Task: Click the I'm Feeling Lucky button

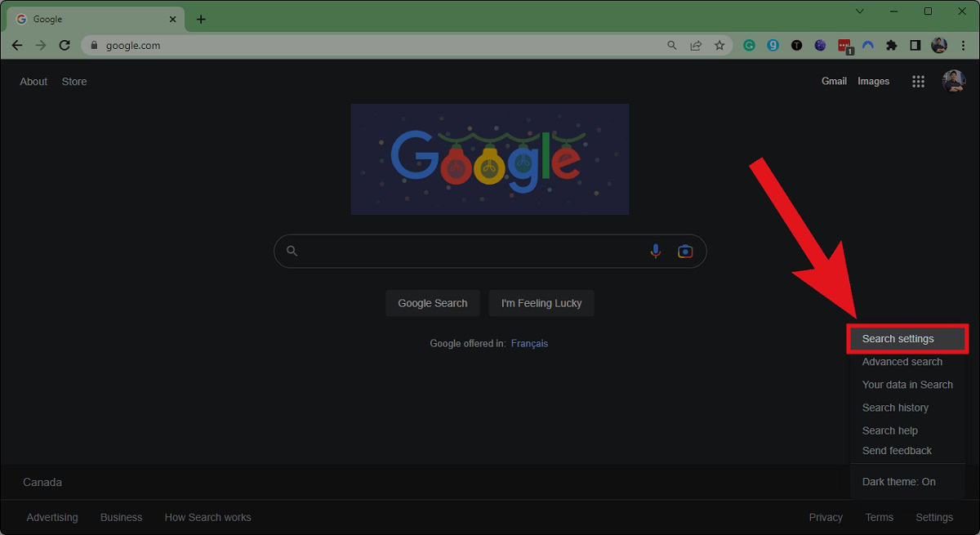Action: (541, 303)
